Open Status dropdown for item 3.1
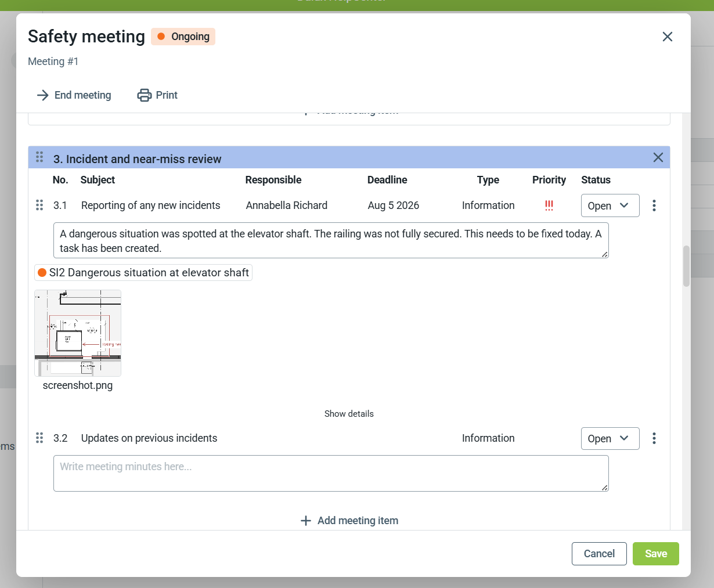 (610, 205)
